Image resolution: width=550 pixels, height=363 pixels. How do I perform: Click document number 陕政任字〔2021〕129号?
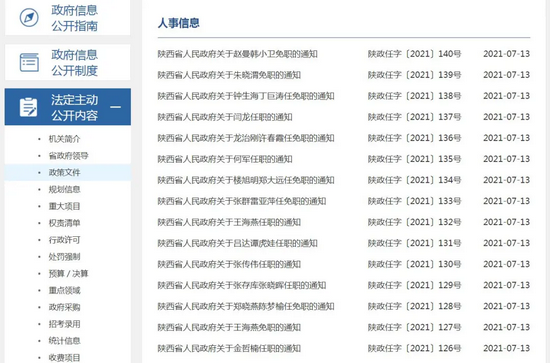coord(414,285)
